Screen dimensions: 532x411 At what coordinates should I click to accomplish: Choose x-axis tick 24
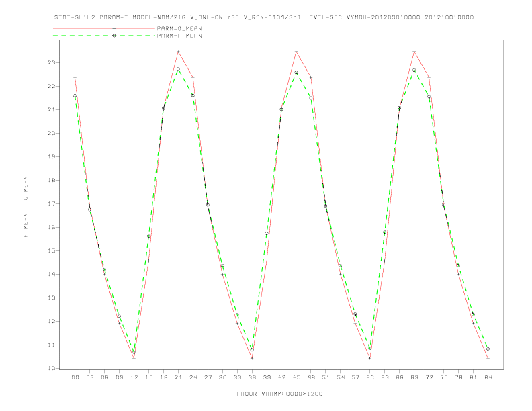point(193,377)
